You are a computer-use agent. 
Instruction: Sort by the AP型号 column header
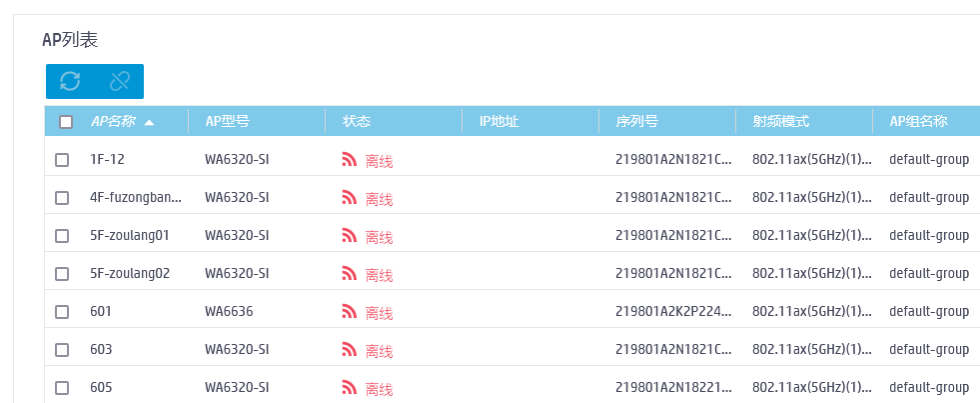tap(227, 122)
